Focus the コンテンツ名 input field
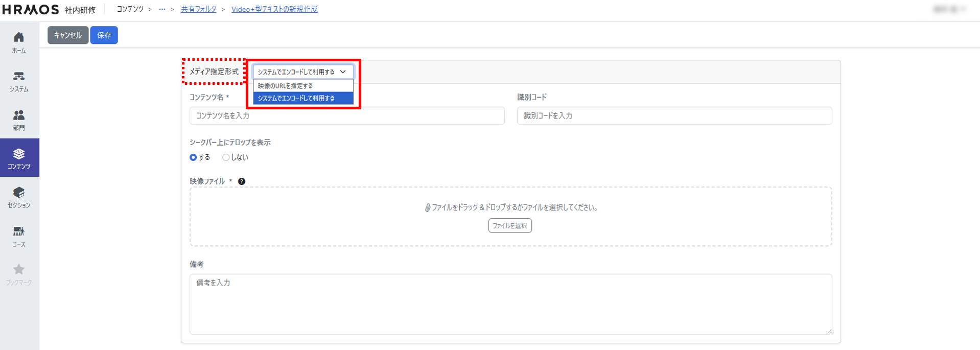Viewport: 980px width, 350px height. coord(346,116)
